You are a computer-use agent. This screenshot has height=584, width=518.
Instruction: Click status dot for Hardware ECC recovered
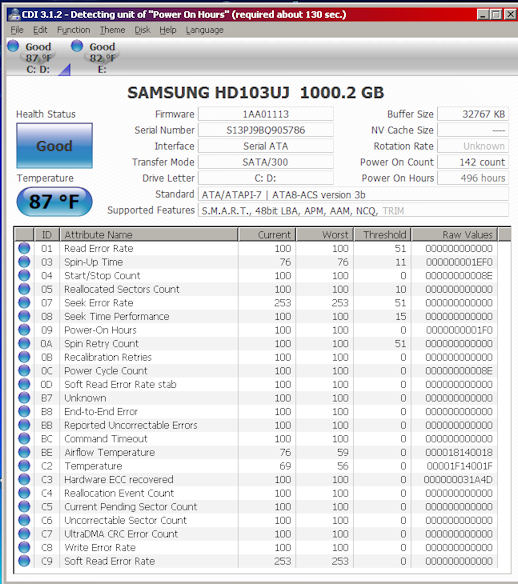24,479
